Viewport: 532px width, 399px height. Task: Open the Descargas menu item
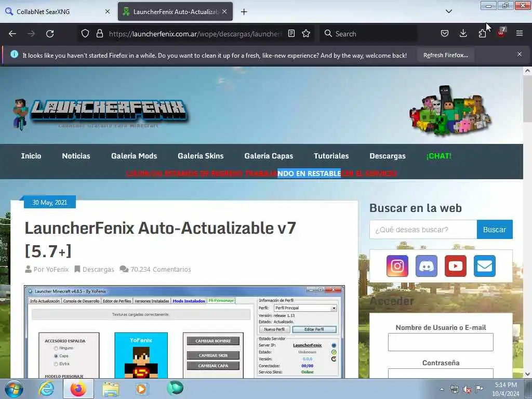388,156
